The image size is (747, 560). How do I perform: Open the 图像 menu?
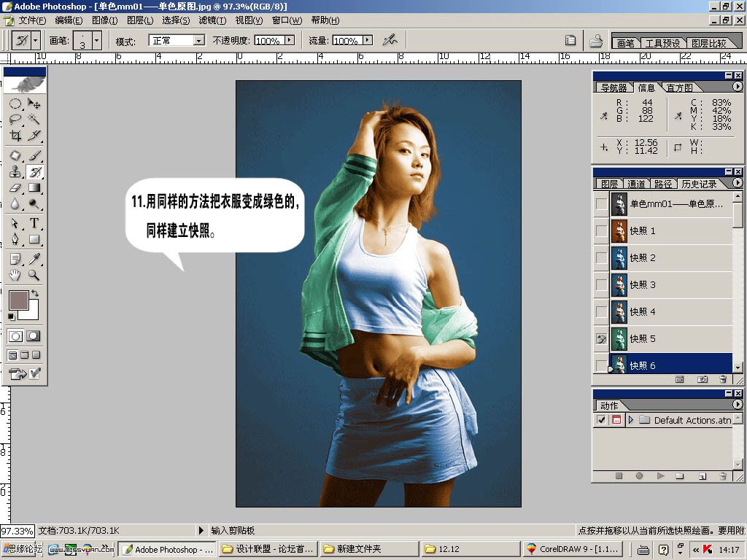pyautogui.click(x=105, y=20)
